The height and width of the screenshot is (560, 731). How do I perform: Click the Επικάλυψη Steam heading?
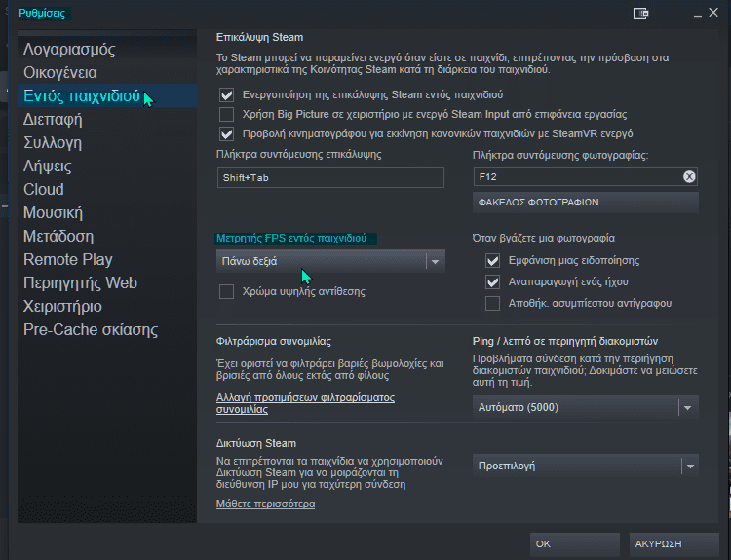(x=259, y=37)
